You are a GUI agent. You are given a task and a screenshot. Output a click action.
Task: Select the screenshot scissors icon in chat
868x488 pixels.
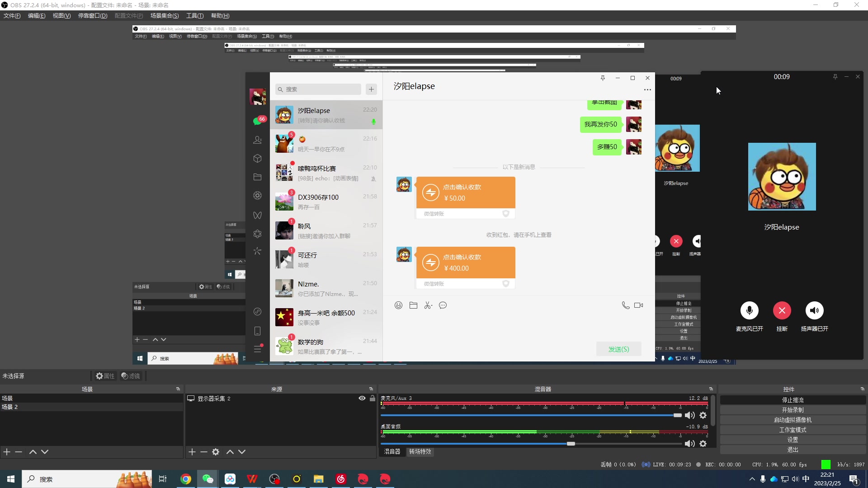(x=428, y=305)
